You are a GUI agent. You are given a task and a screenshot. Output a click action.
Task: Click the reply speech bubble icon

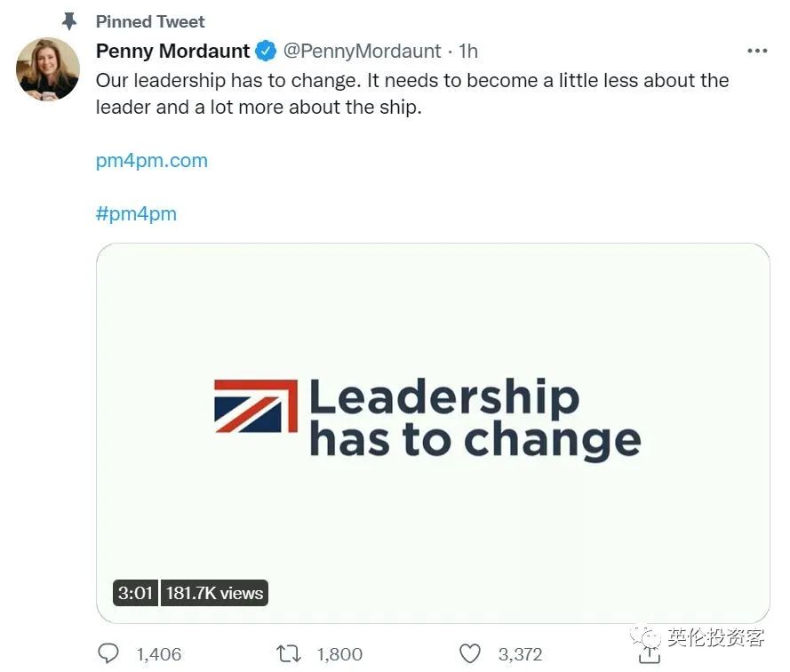[x=108, y=653]
